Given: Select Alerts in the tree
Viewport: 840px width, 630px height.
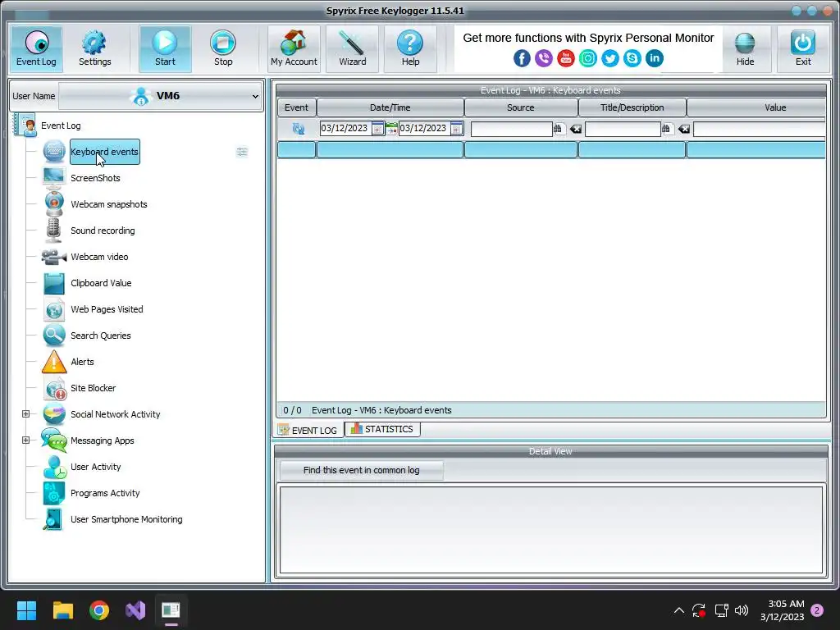Looking at the screenshot, I should [82, 362].
